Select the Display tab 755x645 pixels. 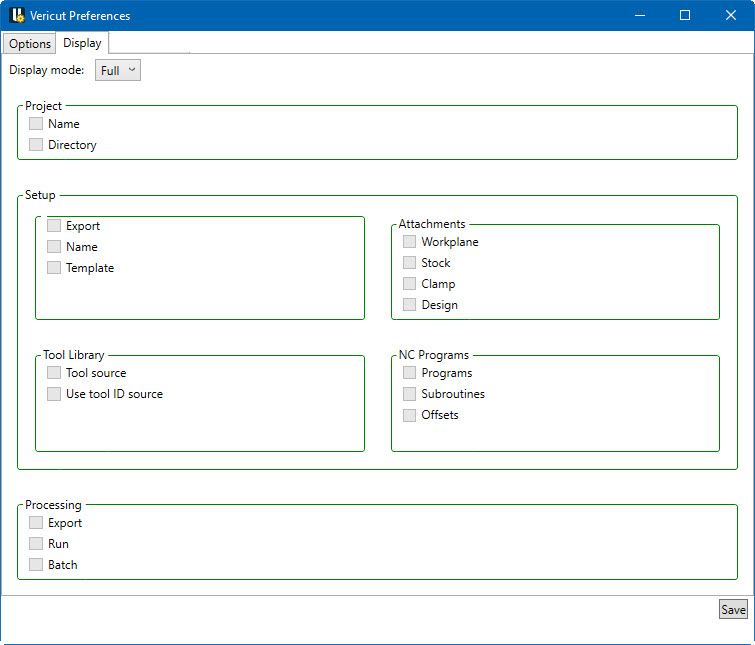(82, 43)
